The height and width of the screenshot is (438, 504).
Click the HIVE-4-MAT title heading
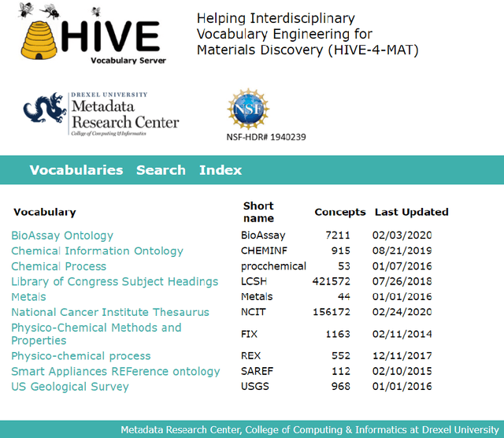[x=308, y=35]
